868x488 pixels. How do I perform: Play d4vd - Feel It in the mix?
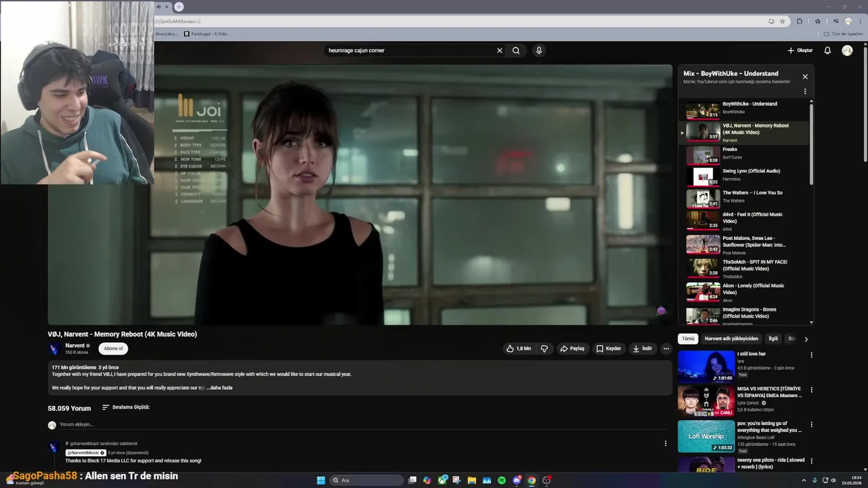pyautogui.click(x=744, y=221)
